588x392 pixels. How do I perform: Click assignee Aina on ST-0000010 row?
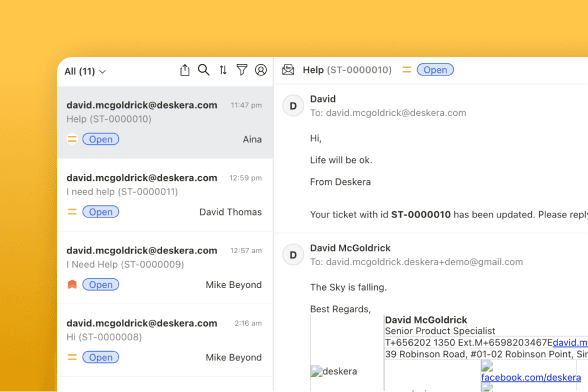click(252, 140)
